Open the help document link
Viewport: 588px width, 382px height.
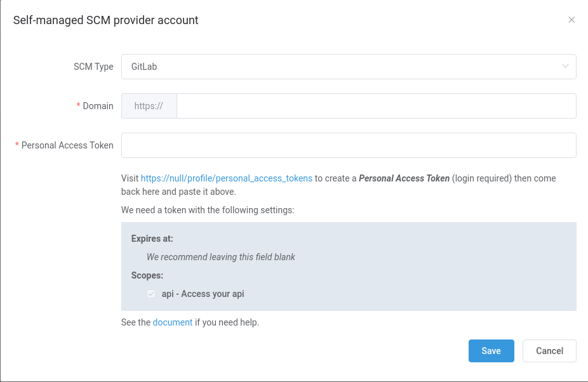173,322
